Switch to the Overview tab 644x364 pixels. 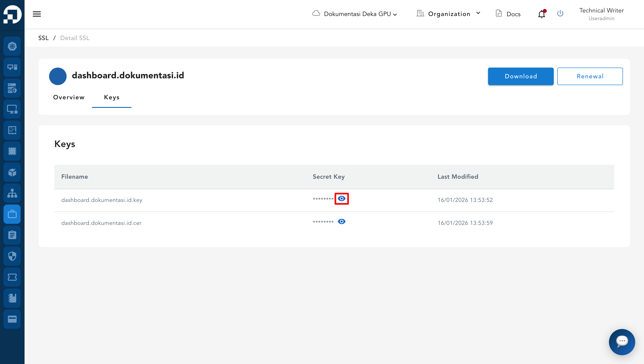click(69, 97)
